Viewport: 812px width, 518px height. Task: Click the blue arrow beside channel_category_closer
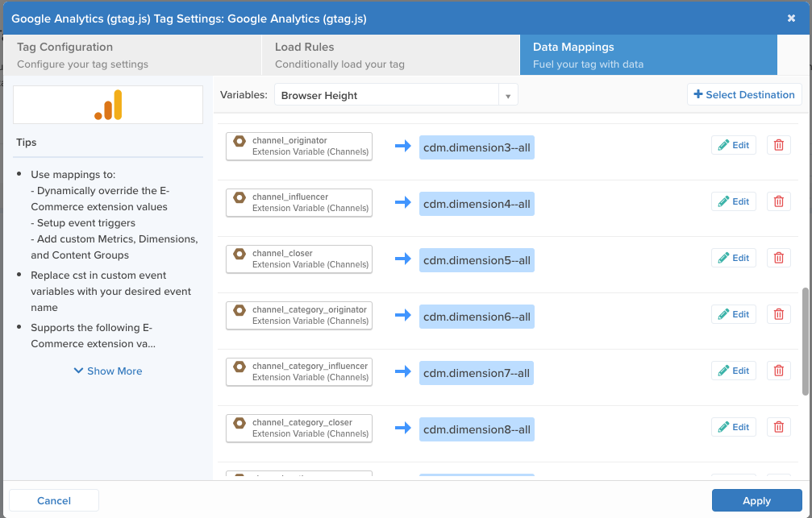tap(402, 429)
